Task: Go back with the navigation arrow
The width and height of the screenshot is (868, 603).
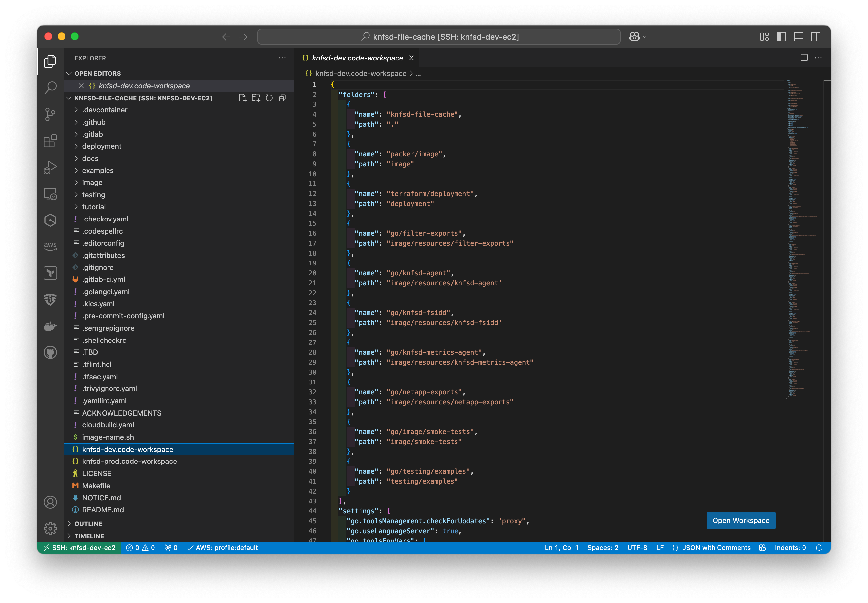Action: coord(226,37)
